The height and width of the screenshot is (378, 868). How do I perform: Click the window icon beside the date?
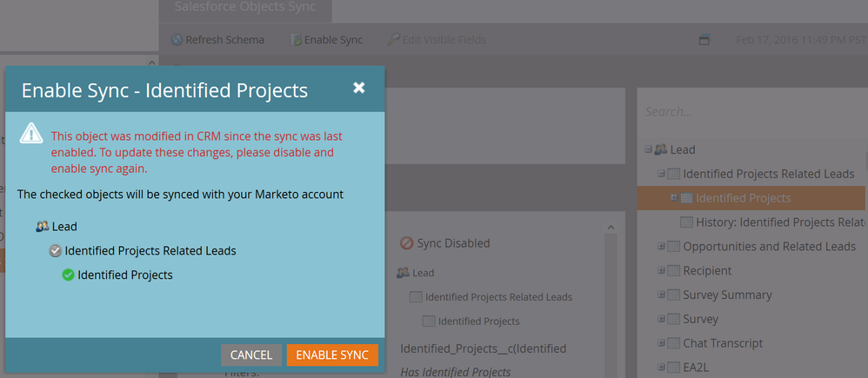click(704, 40)
